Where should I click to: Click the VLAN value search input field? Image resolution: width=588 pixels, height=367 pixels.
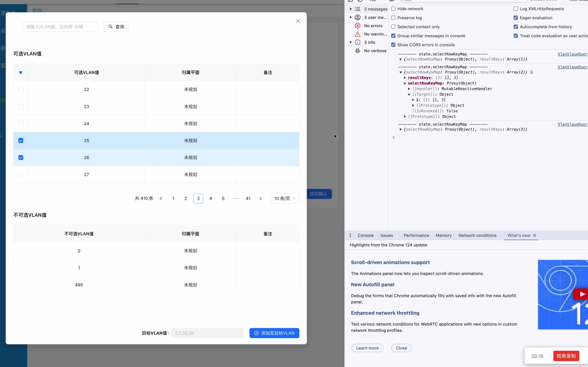60,27
